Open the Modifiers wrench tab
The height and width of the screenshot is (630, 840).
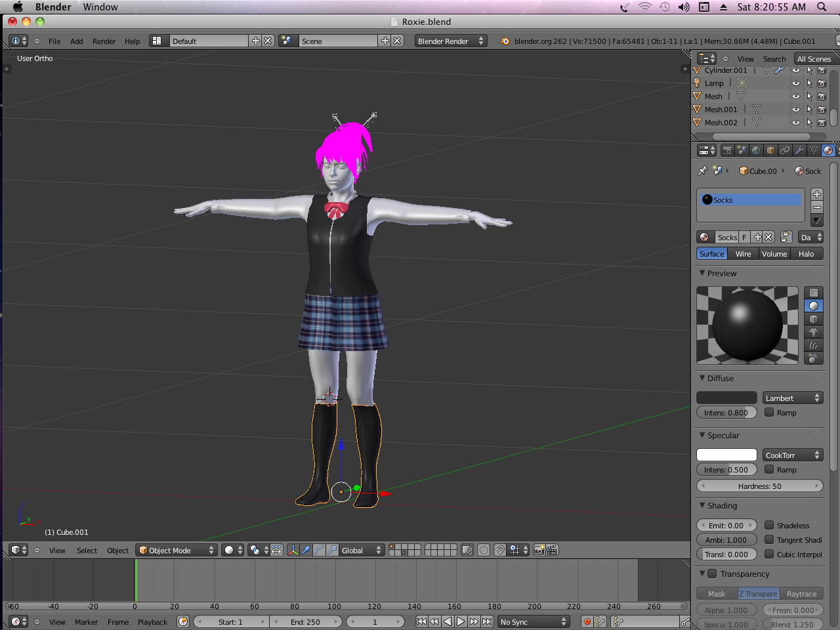click(799, 150)
